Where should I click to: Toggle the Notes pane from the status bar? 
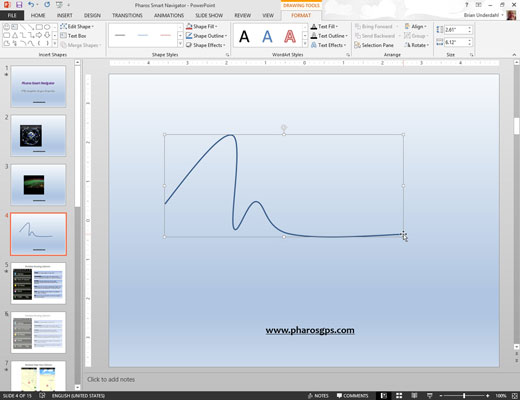tap(318, 396)
